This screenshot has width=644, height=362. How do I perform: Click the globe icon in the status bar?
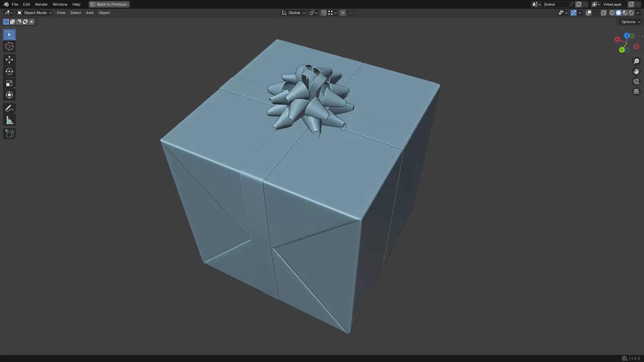click(624, 358)
